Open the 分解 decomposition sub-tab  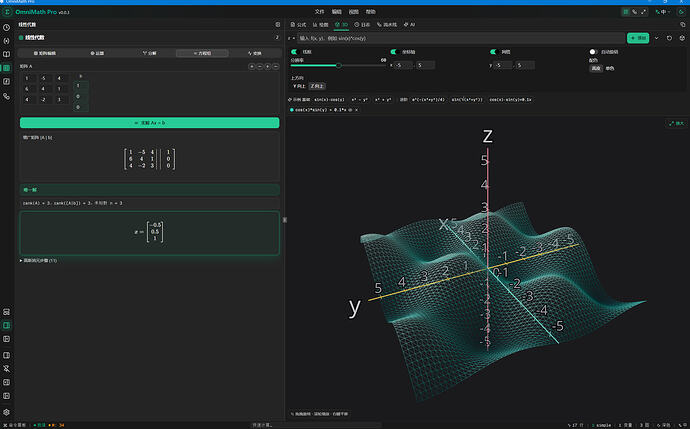tap(150, 53)
